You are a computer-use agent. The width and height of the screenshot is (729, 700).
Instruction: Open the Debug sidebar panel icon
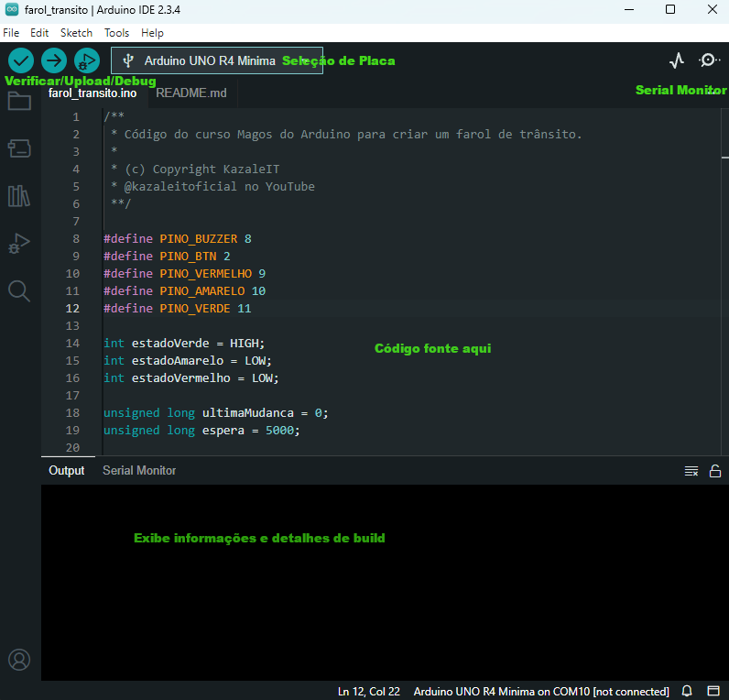tap(19, 244)
